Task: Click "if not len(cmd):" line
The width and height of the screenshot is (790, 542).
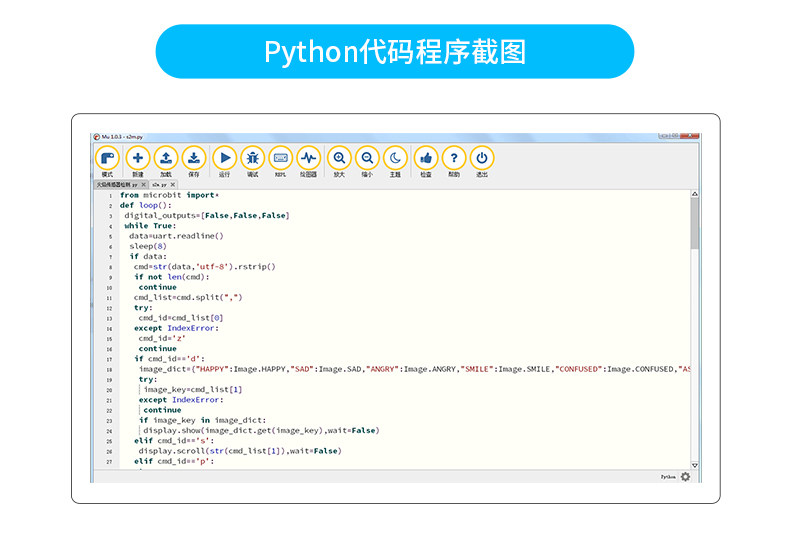Action: point(171,277)
